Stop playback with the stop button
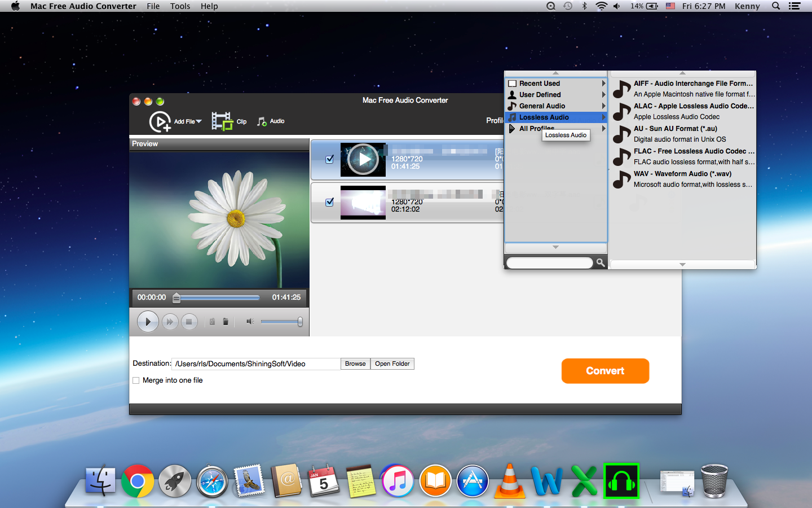The width and height of the screenshot is (812, 508). click(x=189, y=322)
